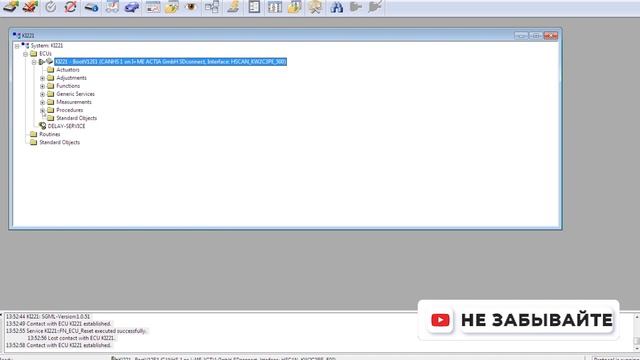
Task: Expand the Procedures folder
Action: click(42, 110)
